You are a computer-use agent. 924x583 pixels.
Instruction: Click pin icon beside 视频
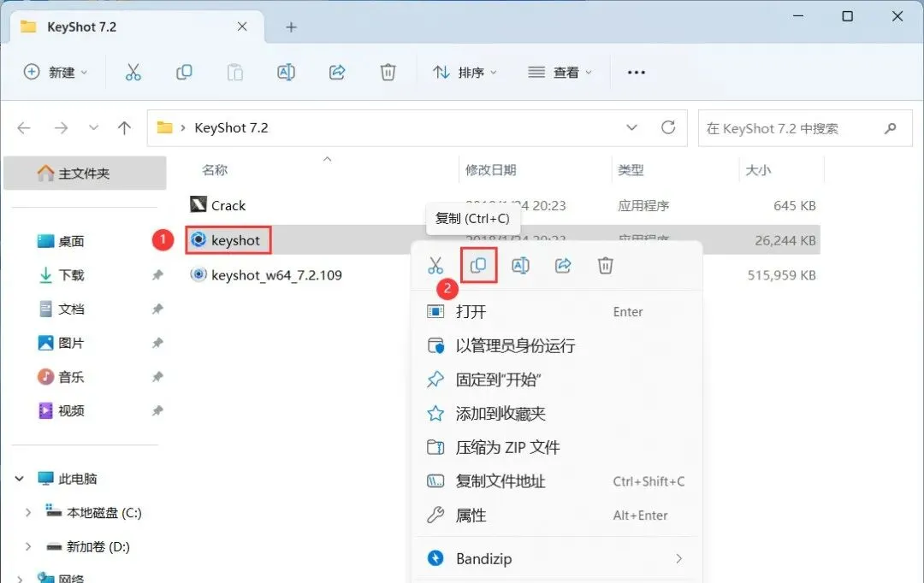coord(157,411)
